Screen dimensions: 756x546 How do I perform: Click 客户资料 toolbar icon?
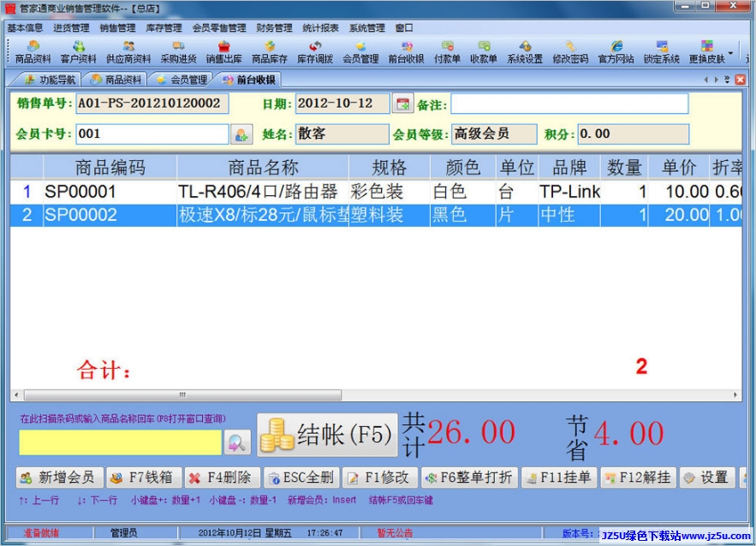pyautogui.click(x=79, y=52)
